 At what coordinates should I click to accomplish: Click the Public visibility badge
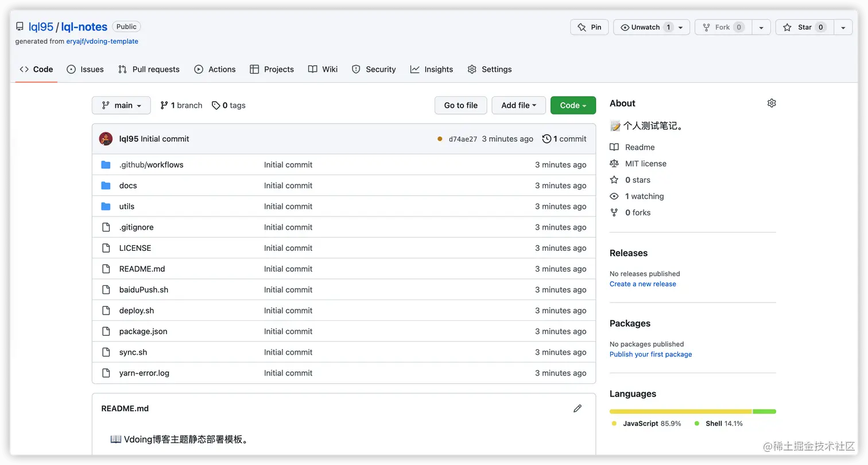[x=126, y=27]
